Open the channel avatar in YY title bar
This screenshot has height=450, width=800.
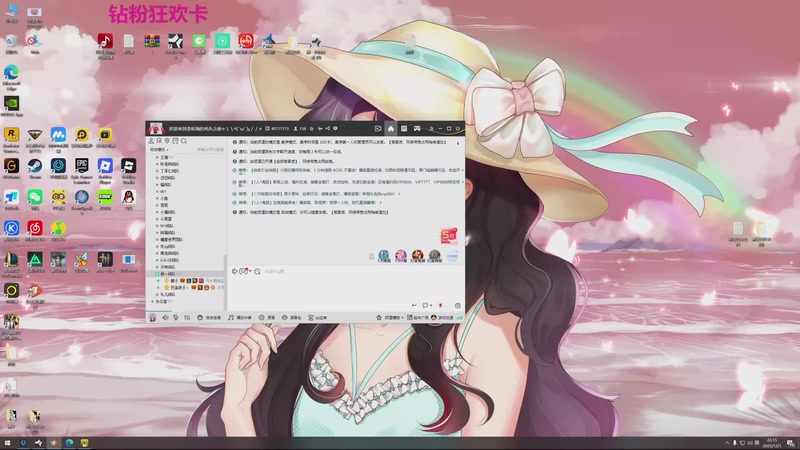click(156, 128)
